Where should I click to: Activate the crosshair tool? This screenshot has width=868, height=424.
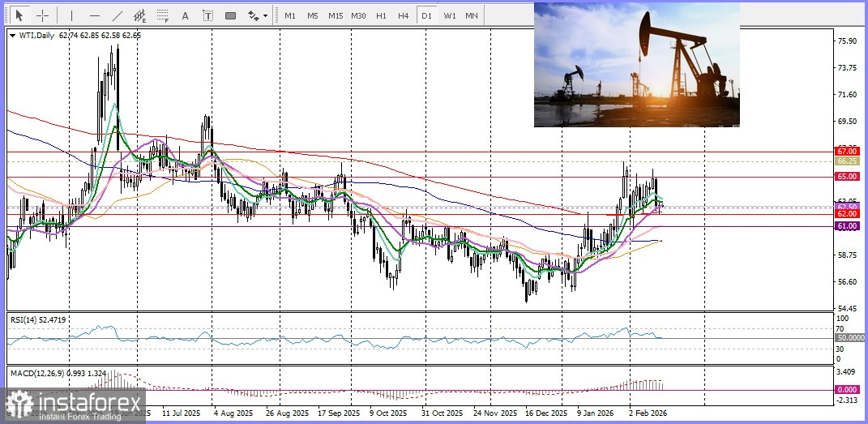coord(42,15)
